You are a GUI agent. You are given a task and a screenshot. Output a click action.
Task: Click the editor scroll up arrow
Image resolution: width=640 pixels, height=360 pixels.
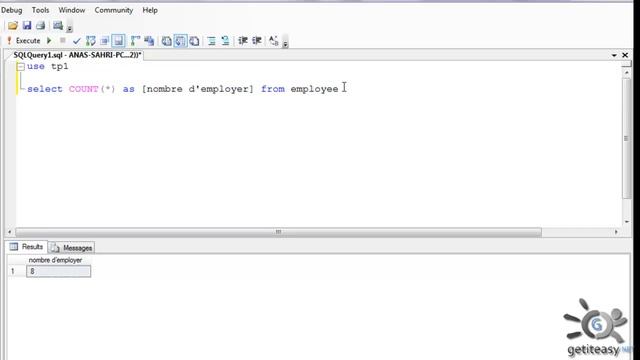tap(627, 72)
